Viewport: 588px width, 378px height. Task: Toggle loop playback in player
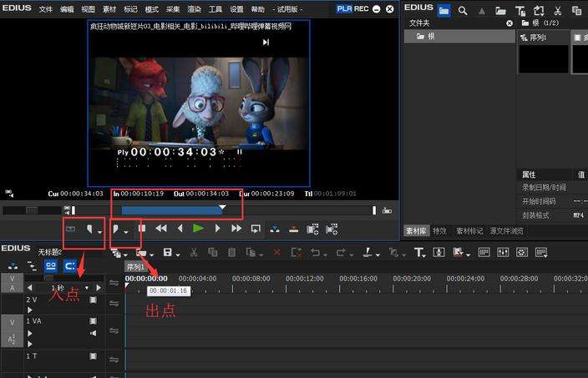pos(256,229)
